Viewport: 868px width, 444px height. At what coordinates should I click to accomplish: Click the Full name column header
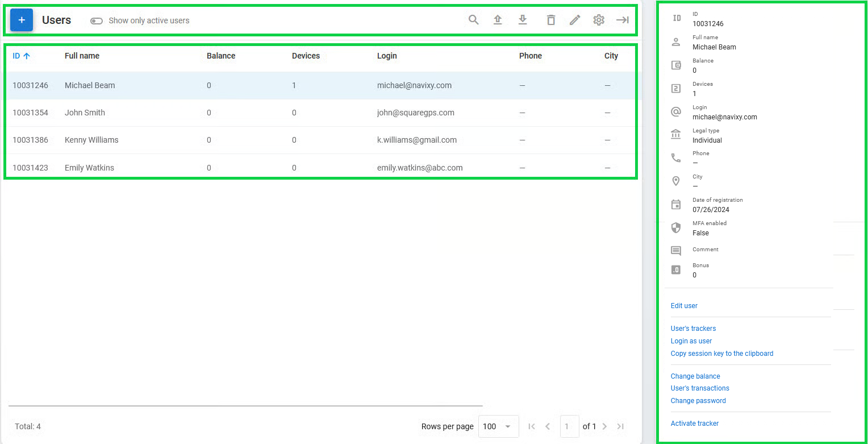[82, 56]
